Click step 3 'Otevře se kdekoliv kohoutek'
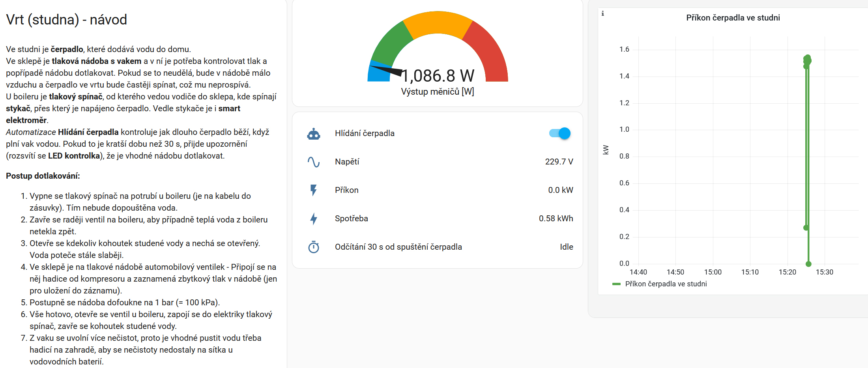The image size is (868, 368). (144, 249)
